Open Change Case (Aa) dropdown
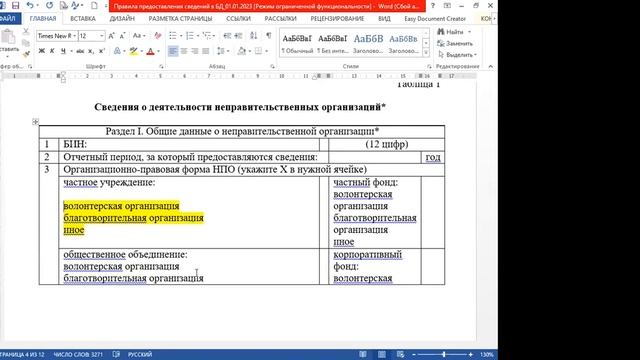Screen dimensions: 640x360 138,36
